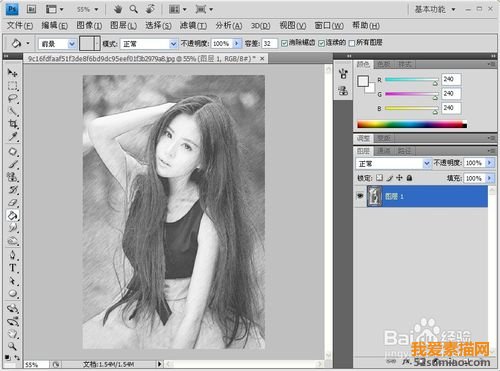Select the Eyedropper tool

coord(13,137)
